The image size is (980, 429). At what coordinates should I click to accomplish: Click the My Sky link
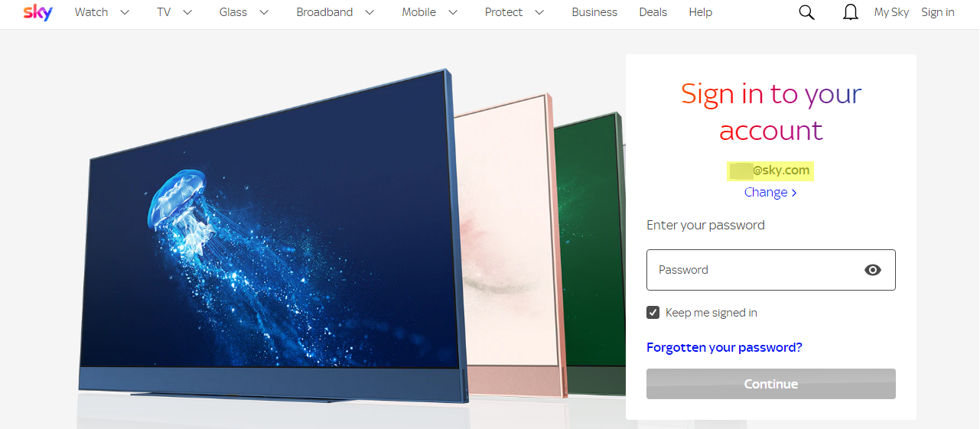click(x=891, y=12)
